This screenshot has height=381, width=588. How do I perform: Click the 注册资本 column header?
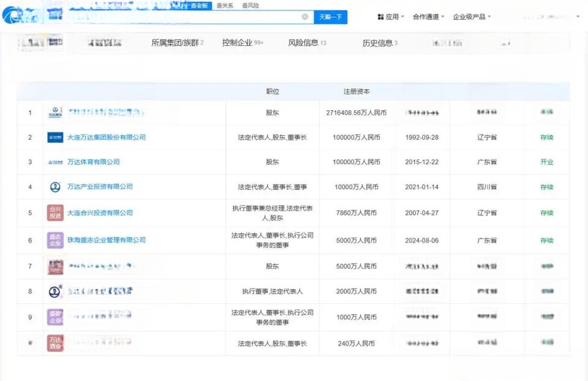356,91
